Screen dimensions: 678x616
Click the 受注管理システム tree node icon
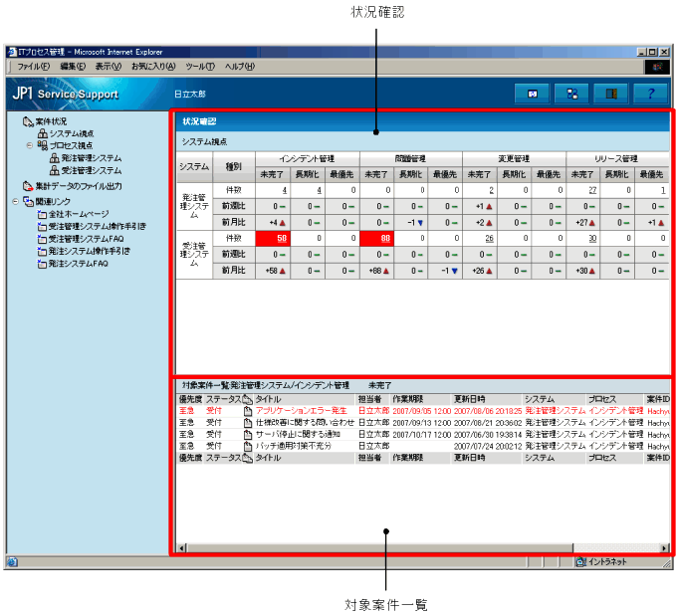coord(55,170)
